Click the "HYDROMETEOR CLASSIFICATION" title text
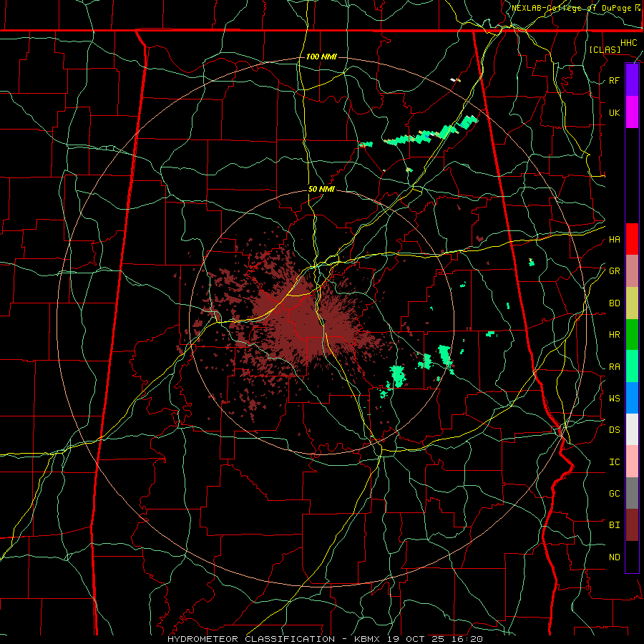Screen dimensions: 644x644 tap(251, 639)
